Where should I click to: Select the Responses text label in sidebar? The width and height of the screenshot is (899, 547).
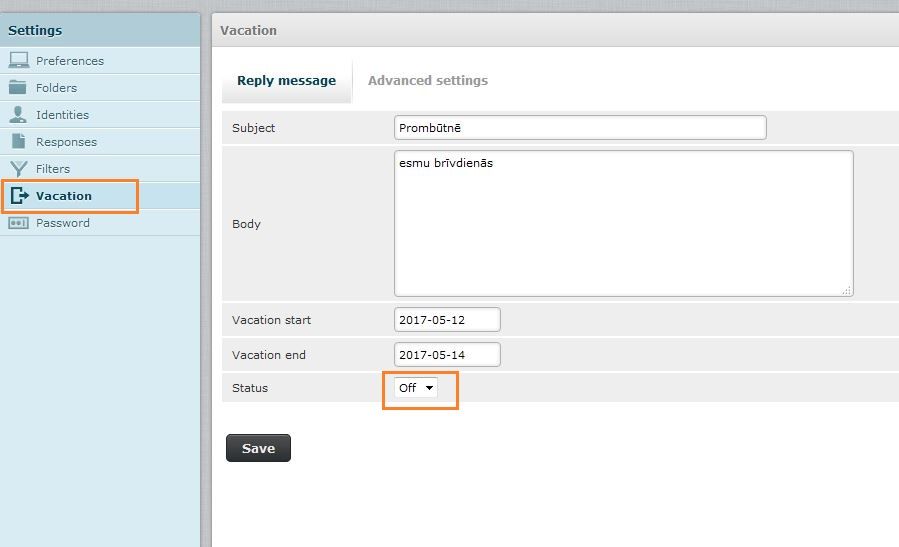pos(66,142)
